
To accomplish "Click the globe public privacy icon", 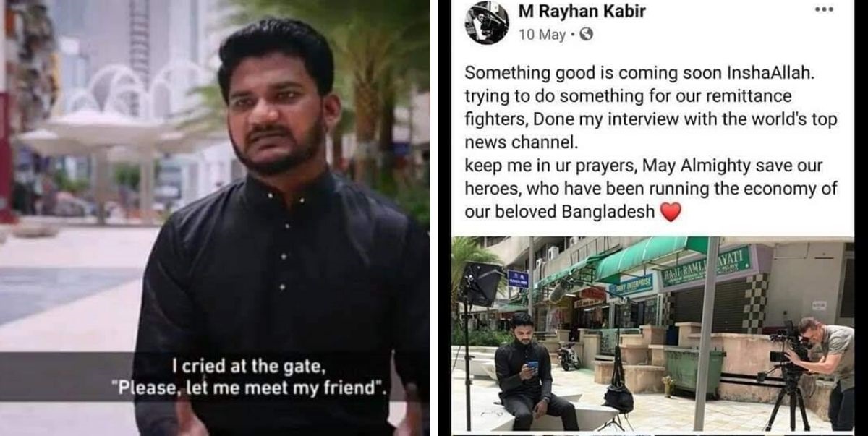I will 586,34.
